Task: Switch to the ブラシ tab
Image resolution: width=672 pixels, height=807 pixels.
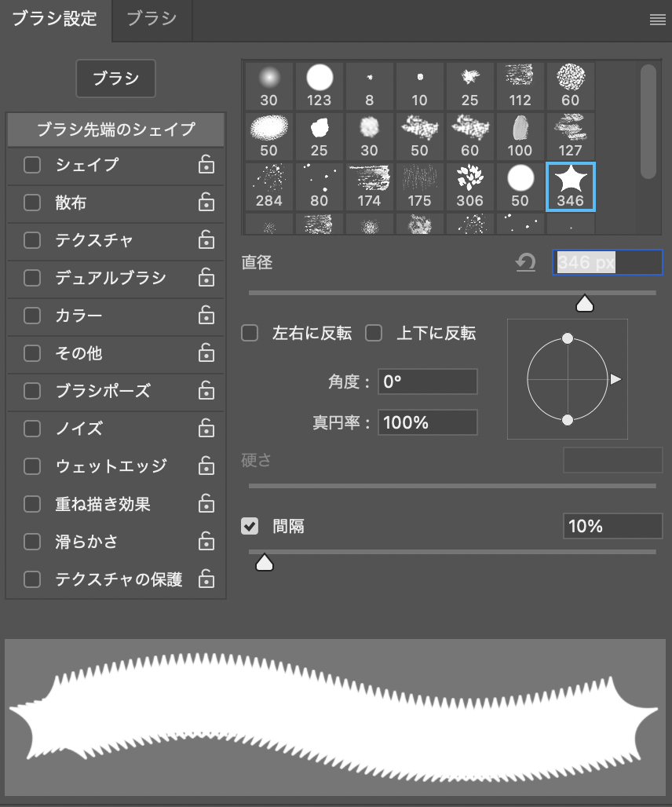Action: coord(152,19)
